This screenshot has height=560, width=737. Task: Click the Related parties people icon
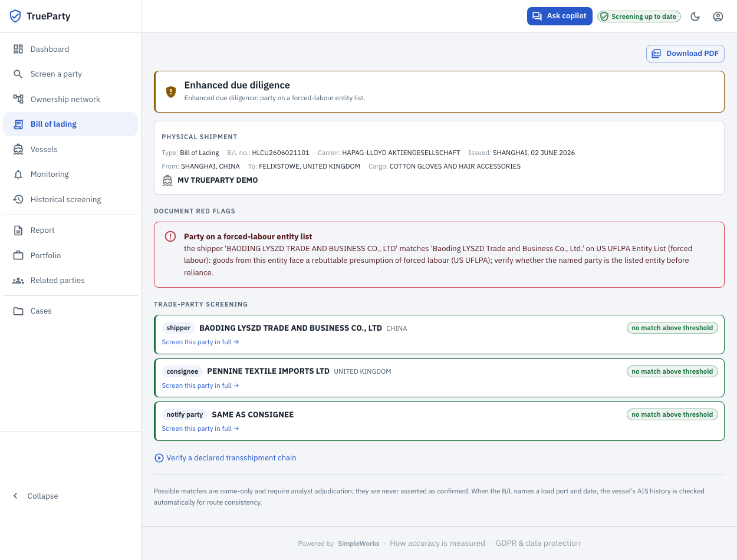pyautogui.click(x=18, y=280)
